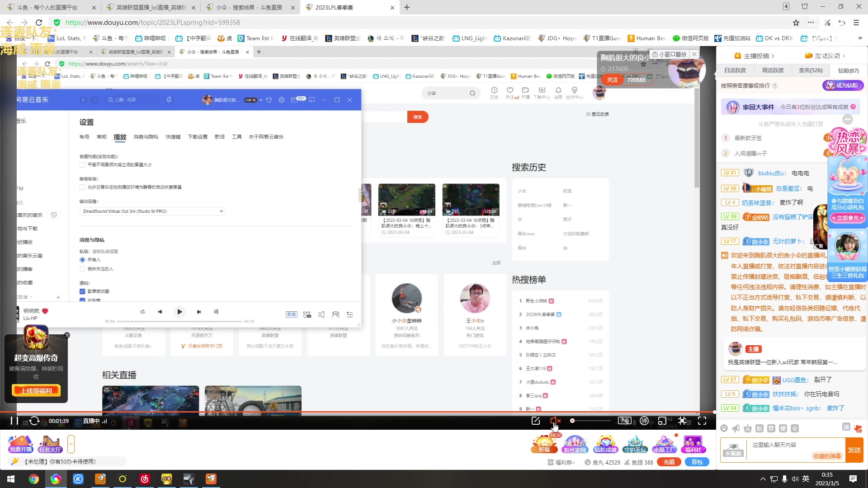Toggle the 字幕 subtitle button in the player
868x488 pixels.
click(624, 421)
